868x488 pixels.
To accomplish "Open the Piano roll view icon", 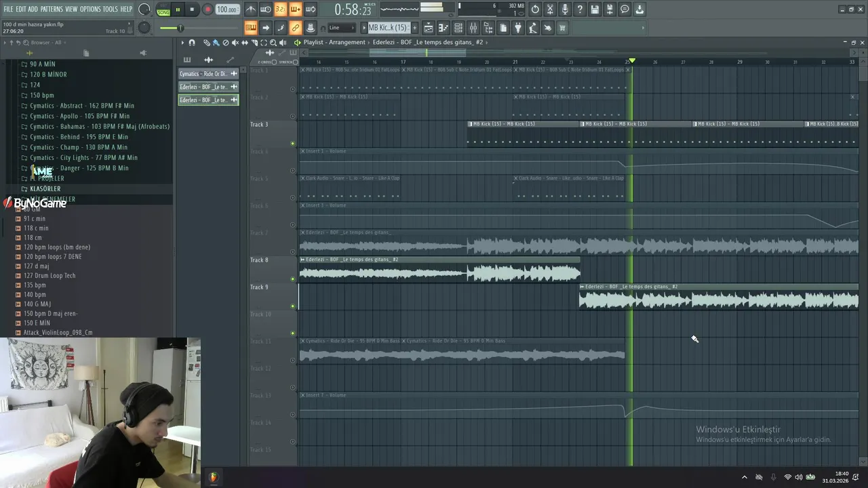I will point(443,28).
